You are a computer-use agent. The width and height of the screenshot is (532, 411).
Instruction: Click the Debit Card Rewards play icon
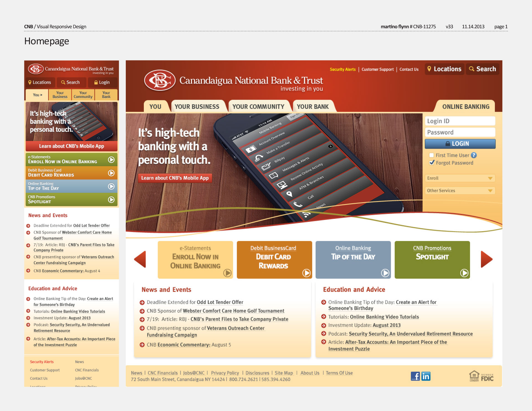(x=306, y=271)
